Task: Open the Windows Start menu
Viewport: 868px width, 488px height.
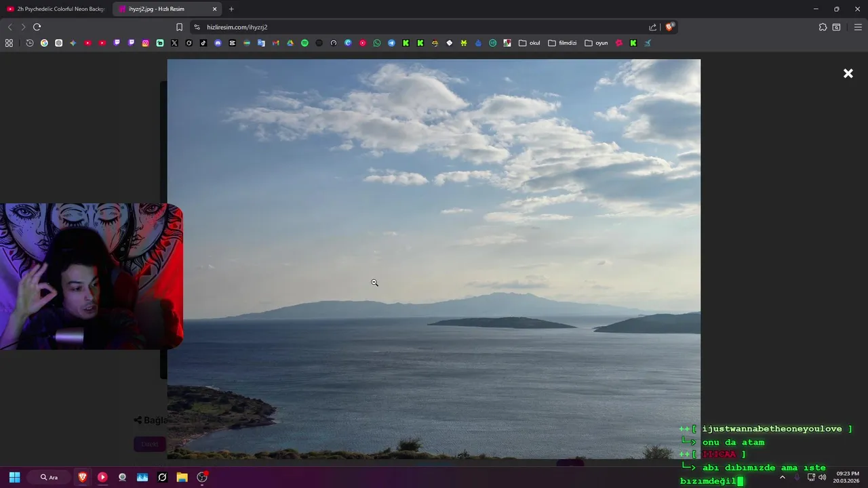Action: [14, 477]
